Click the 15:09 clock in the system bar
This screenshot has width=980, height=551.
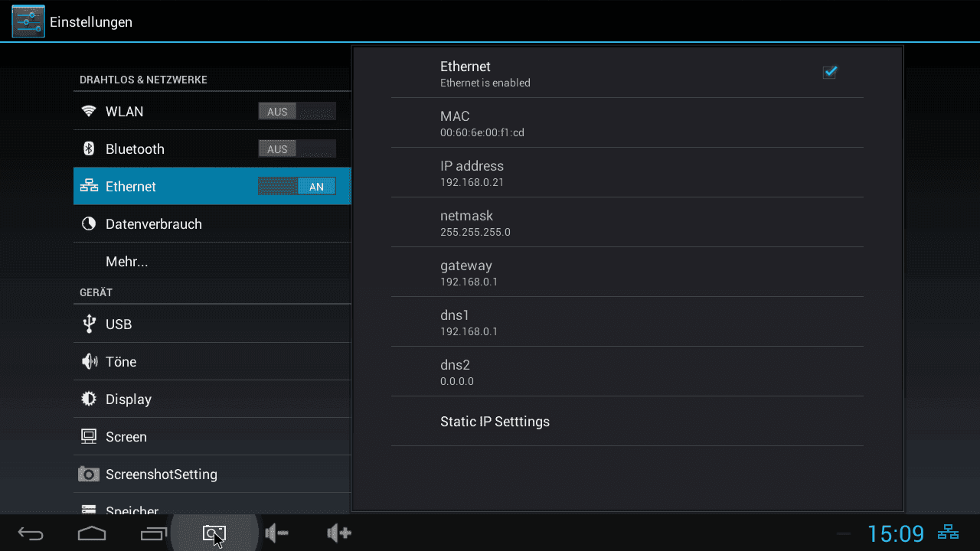tap(896, 533)
